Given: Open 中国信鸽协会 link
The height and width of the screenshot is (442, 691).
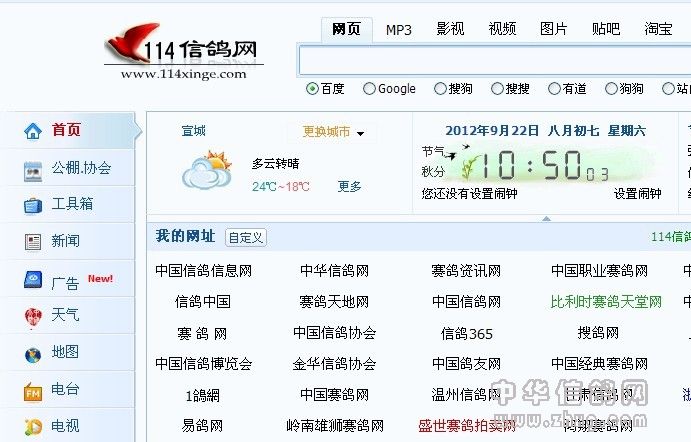Looking at the screenshot, I should point(334,333).
